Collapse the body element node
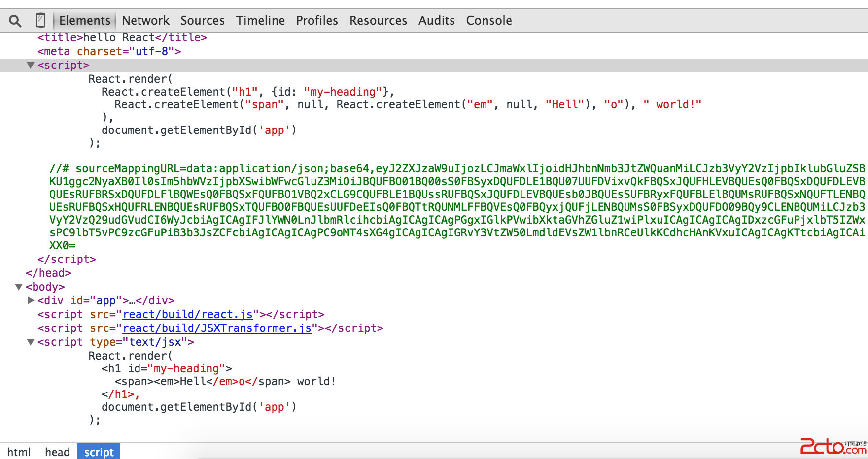Viewport: 868px width, 459px height. [x=19, y=287]
